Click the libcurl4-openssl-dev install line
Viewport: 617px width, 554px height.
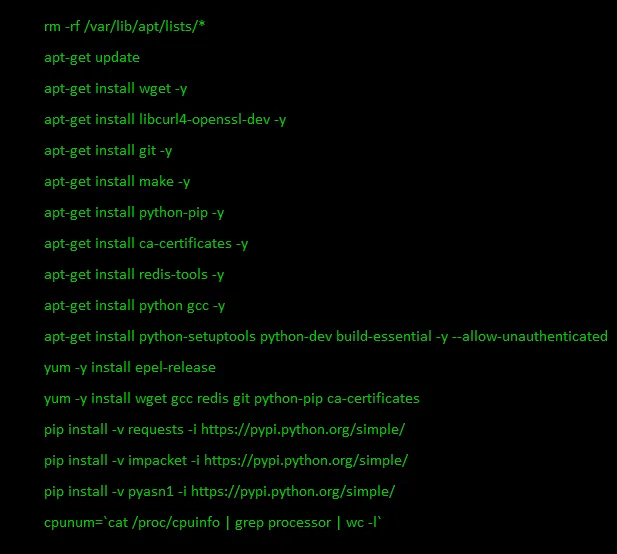pyautogui.click(x=165, y=120)
